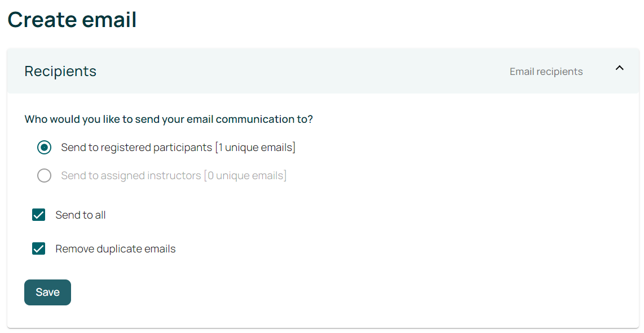Select the assigned instructors radio button
The width and height of the screenshot is (644, 333).
tap(44, 176)
